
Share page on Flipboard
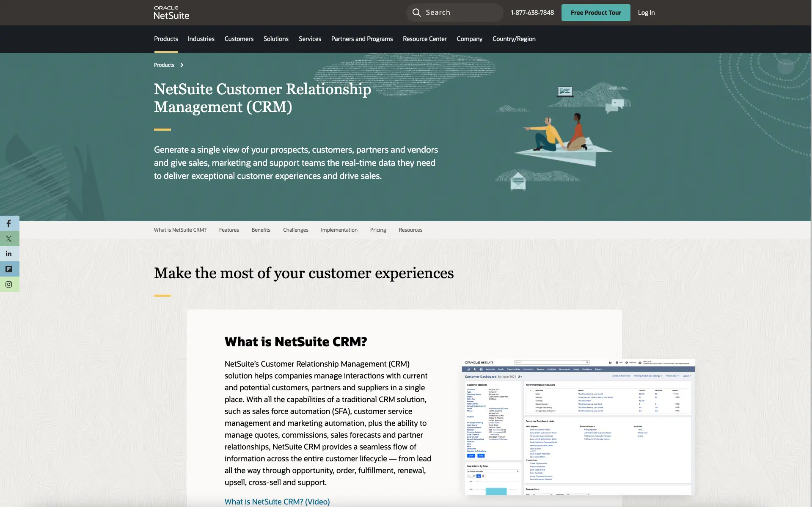tap(9, 269)
